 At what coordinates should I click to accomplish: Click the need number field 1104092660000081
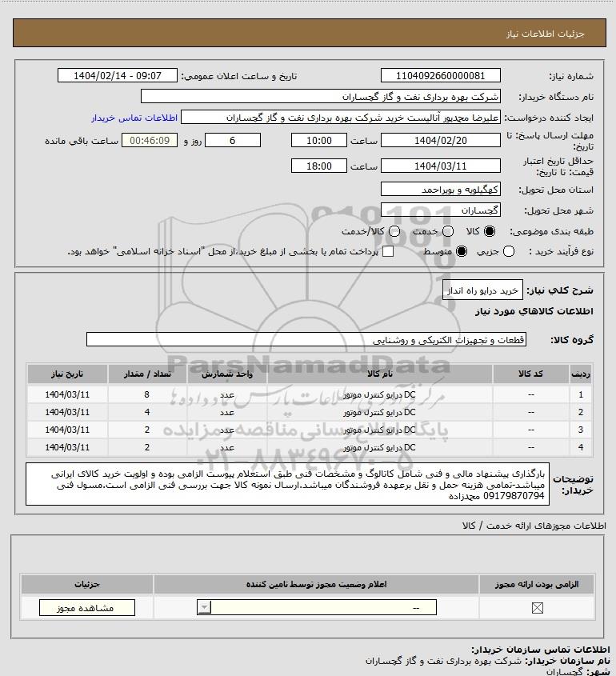pos(441,75)
